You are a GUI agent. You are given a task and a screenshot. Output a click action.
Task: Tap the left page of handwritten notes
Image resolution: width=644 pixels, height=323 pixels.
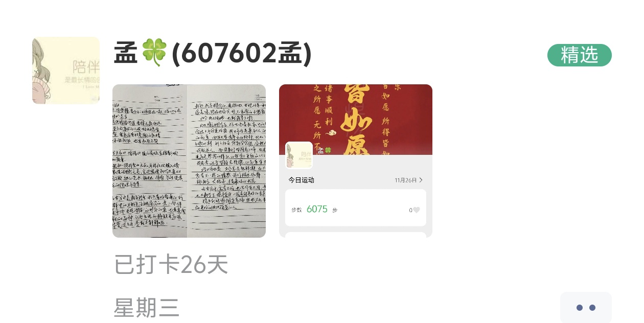click(150, 161)
